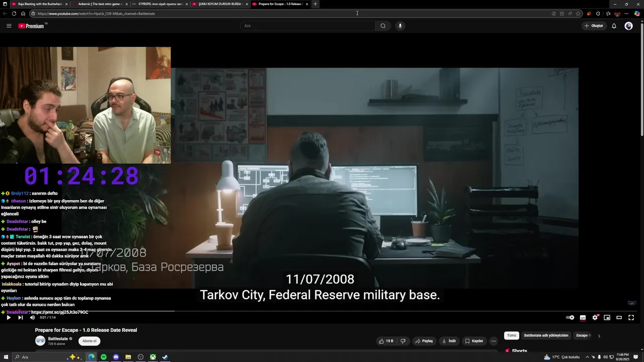Start voice search with the microphone icon

[x=400, y=26]
